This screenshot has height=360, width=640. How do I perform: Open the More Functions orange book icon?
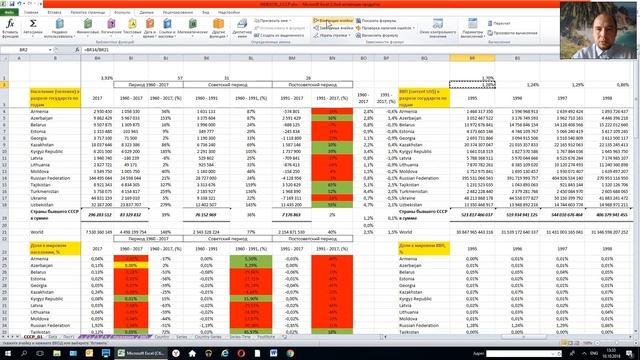pos(218,28)
